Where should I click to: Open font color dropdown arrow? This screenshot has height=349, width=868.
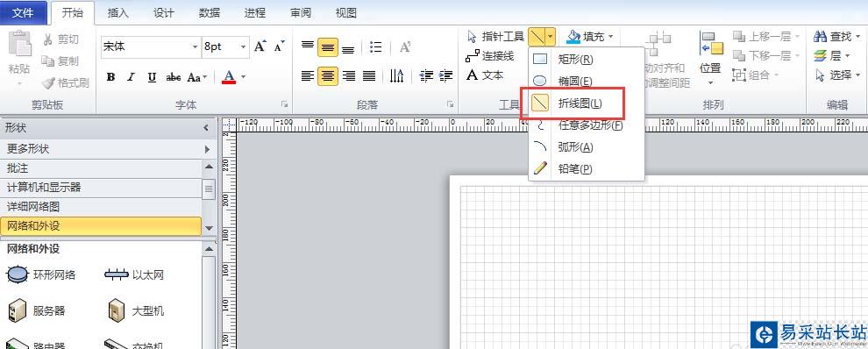coord(243,77)
